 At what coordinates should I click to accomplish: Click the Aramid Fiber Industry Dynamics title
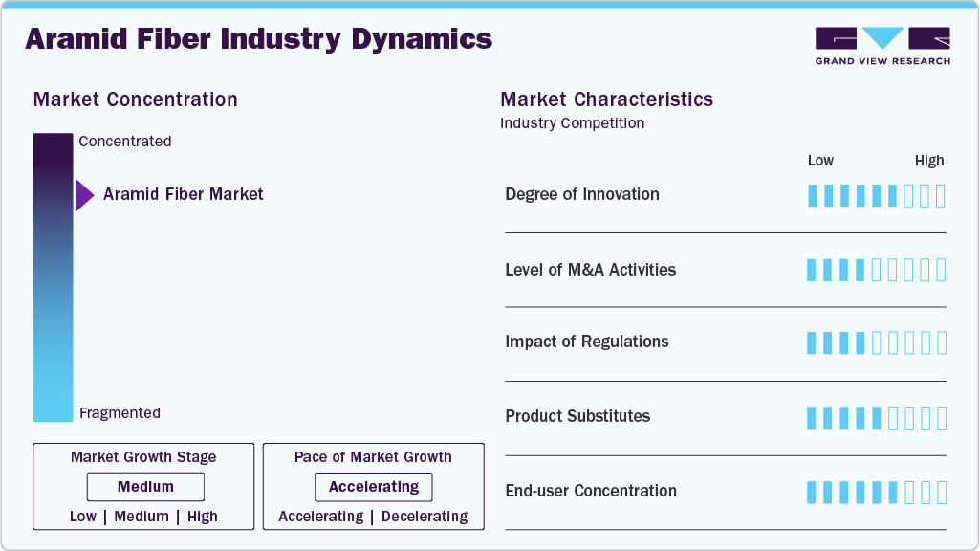tap(258, 39)
